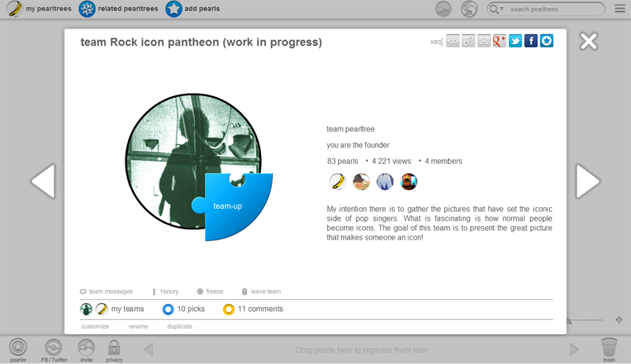631x364 pixels.
Task: Show the 10 picks
Action: click(x=184, y=309)
